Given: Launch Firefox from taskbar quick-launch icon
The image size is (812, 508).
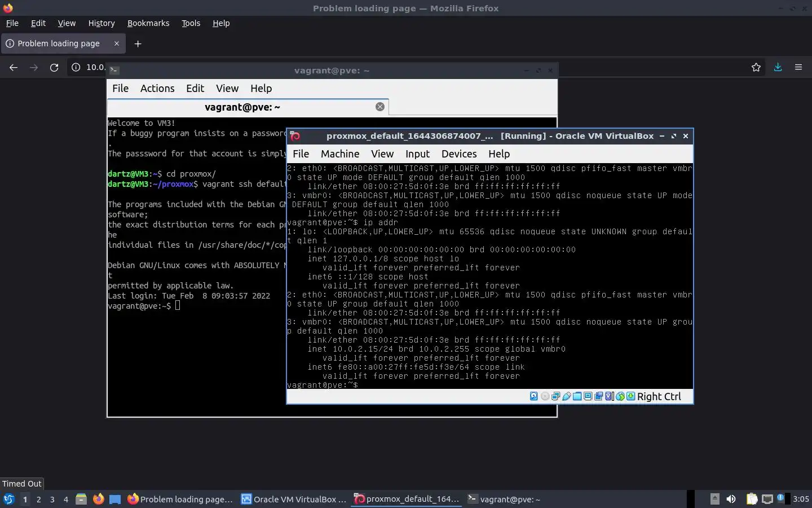Looking at the screenshot, I should (x=98, y=499).
